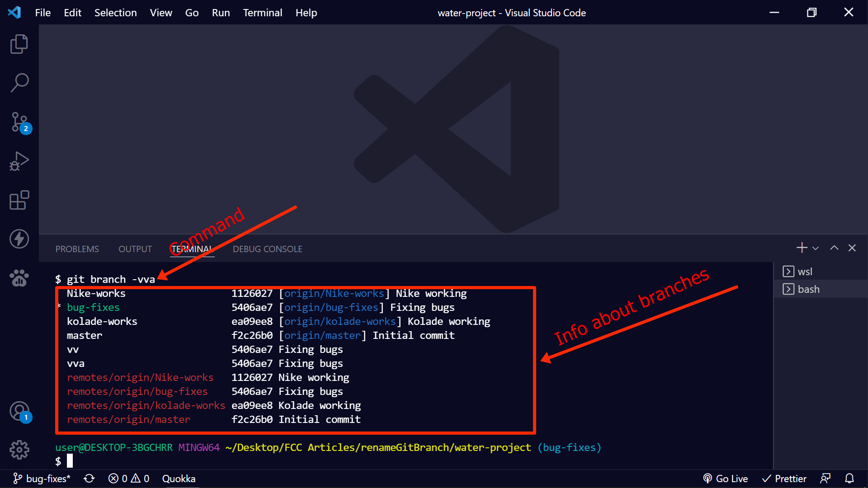Open the File menu
The width and height of the screenshot is (868, 488).
click(43, 13)
